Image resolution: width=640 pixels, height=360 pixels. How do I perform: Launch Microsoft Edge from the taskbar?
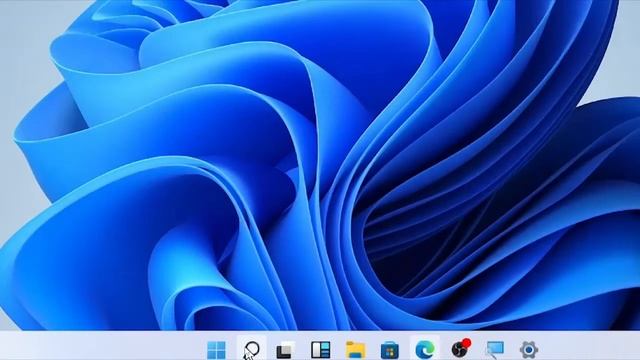coord(425,350)
